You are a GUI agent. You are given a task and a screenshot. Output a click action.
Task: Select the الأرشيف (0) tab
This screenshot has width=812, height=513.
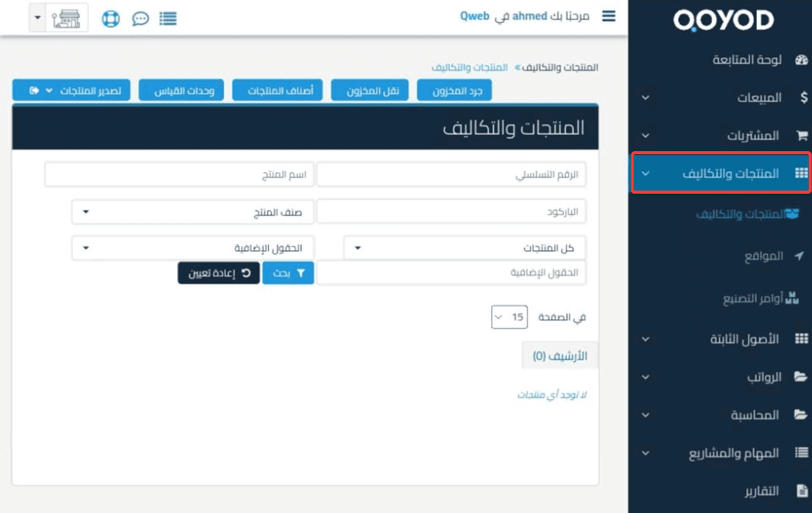[560, 356]
